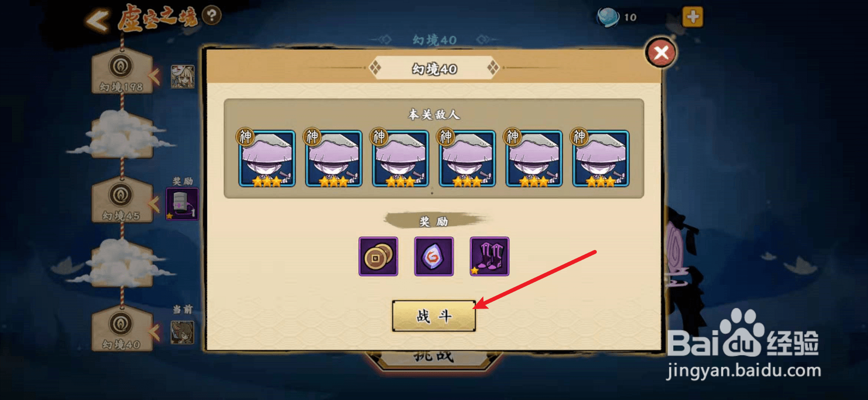
Task: Tap the blue orb currency icon
Action: [x=608, y=18]
